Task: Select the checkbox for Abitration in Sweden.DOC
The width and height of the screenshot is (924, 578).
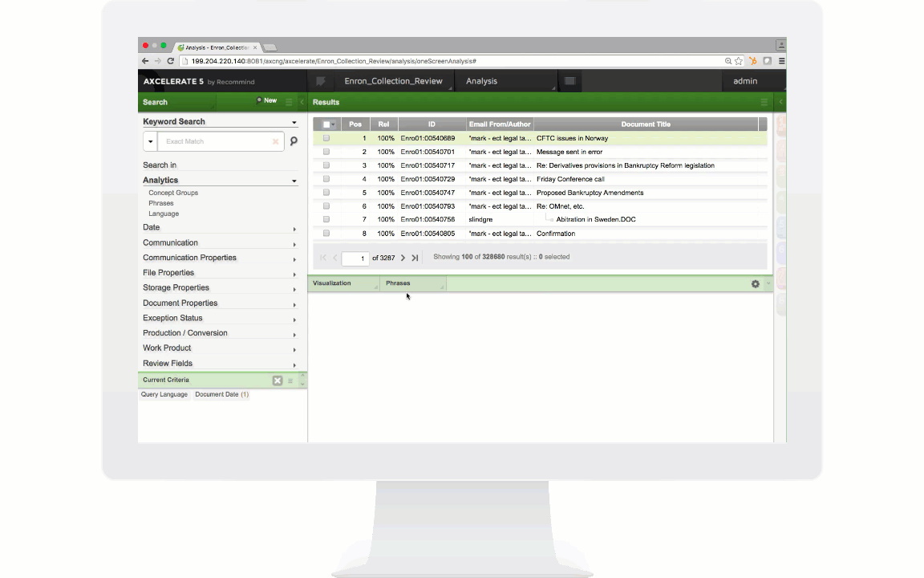Action: tap(326, 219)
